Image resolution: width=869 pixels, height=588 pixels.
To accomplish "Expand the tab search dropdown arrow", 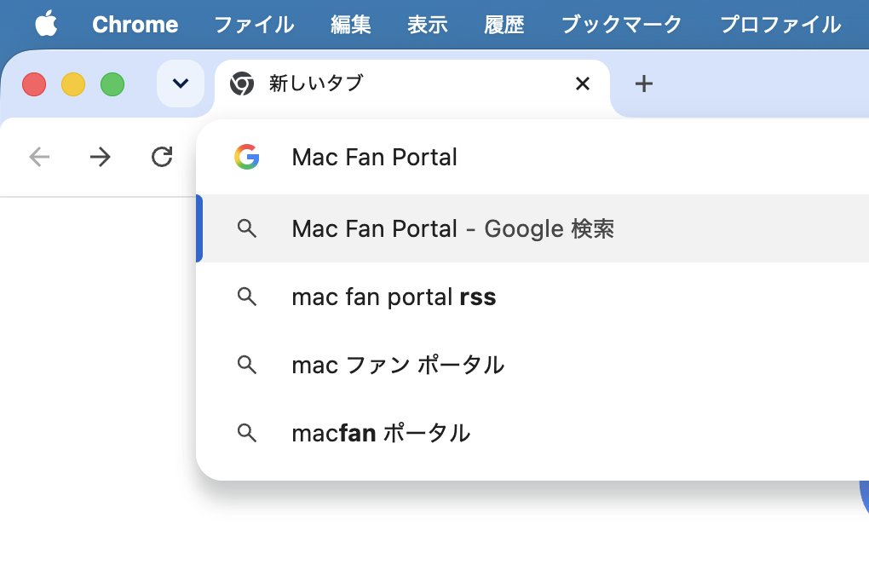I will click(181, 84).
